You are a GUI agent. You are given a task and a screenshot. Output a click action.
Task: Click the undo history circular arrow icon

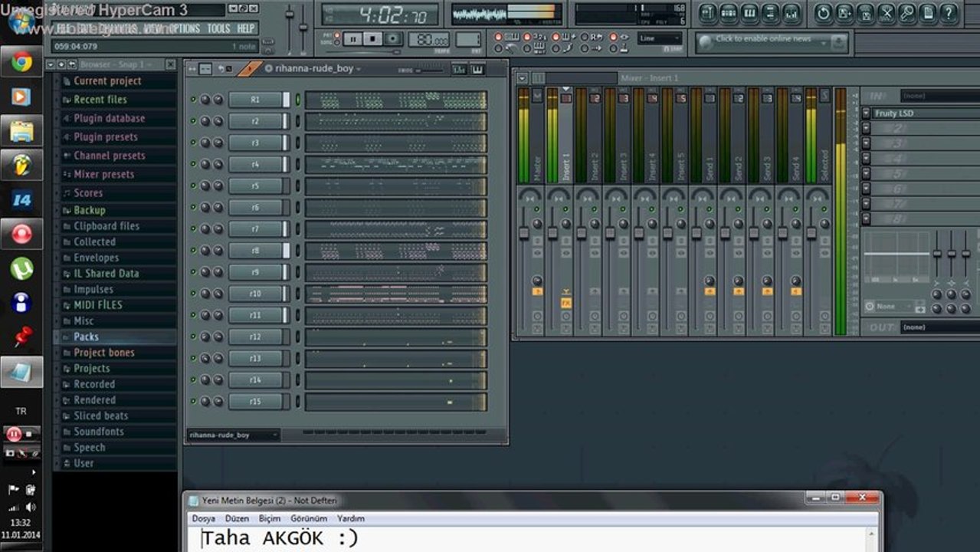click(823, 13)
